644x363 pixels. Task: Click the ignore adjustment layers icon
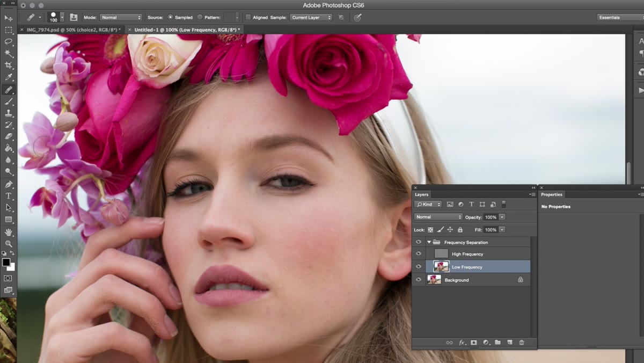tap(341, 17)
